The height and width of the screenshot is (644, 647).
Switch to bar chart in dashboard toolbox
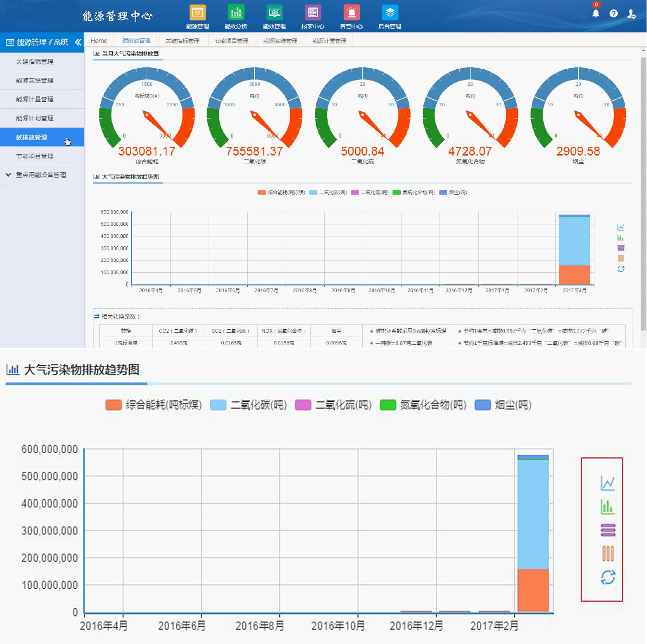pos(621,237)
